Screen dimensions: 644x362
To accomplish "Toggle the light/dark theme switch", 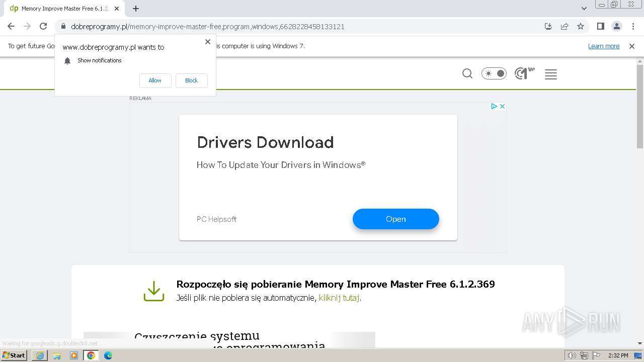I will (x=494, y=74).
